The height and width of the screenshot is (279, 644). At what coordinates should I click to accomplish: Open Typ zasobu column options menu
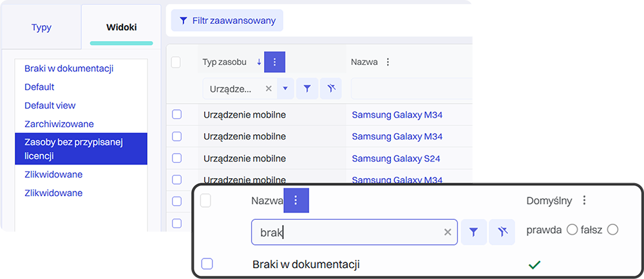tap(274, 62)
